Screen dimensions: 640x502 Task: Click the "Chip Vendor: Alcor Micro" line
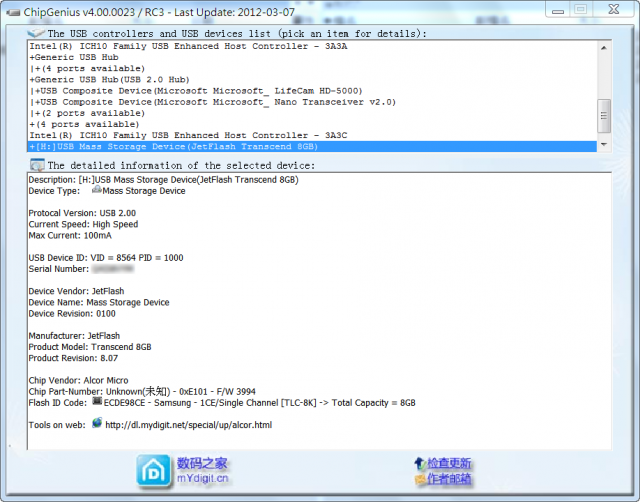[78, 380]
